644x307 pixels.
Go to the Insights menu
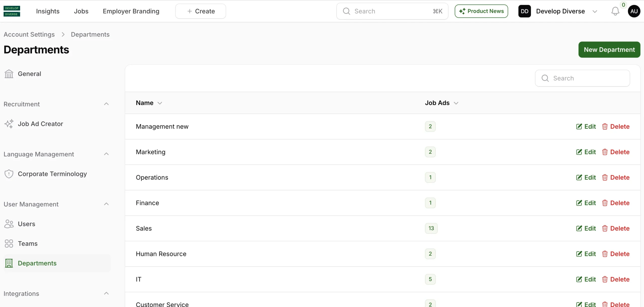[x=48, y=11]
